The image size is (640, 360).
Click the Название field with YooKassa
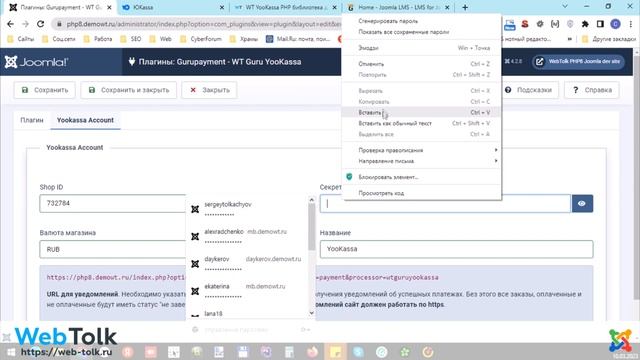(456, 249)
